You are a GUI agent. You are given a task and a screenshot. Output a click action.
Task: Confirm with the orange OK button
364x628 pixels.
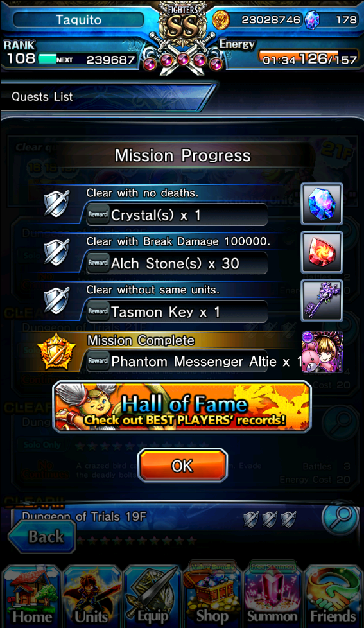(182, 466)
